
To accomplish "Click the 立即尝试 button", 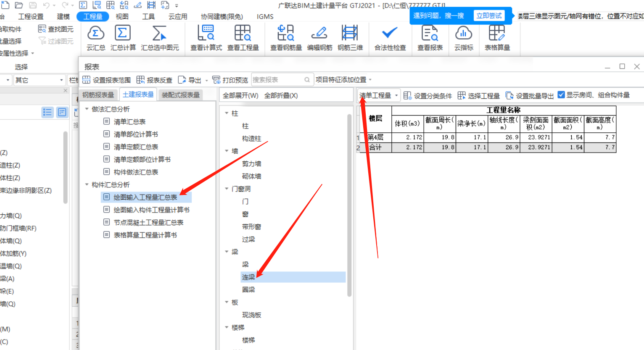I will click(x=489, y=16).
